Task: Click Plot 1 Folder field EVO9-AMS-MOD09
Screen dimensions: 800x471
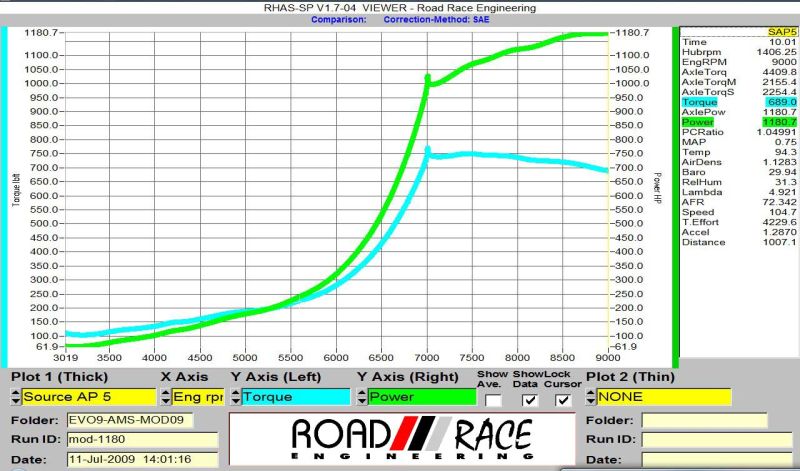Action: (x=130, y=420)
